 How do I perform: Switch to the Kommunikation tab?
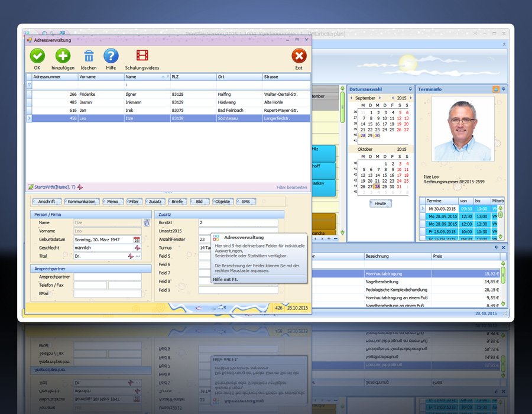(x=82, y=202)
